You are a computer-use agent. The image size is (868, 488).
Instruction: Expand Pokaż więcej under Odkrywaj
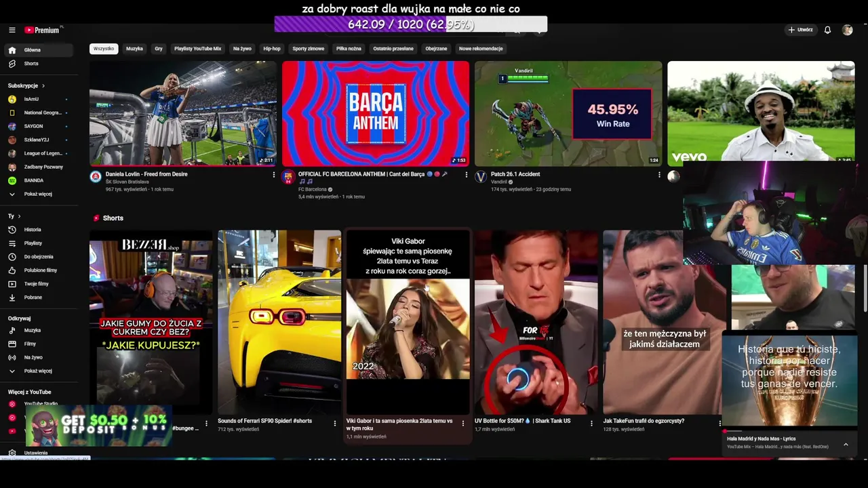pyautogui.click(x=39, y=371)
